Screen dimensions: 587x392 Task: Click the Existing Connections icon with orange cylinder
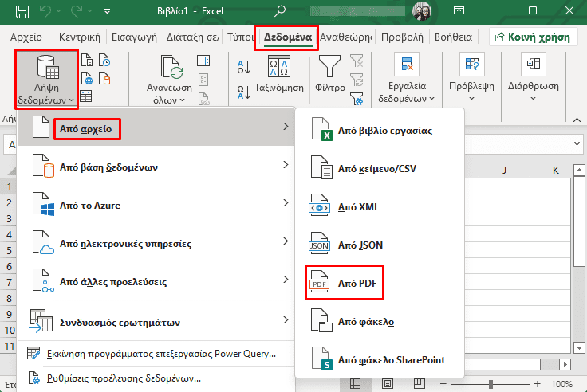104,79
